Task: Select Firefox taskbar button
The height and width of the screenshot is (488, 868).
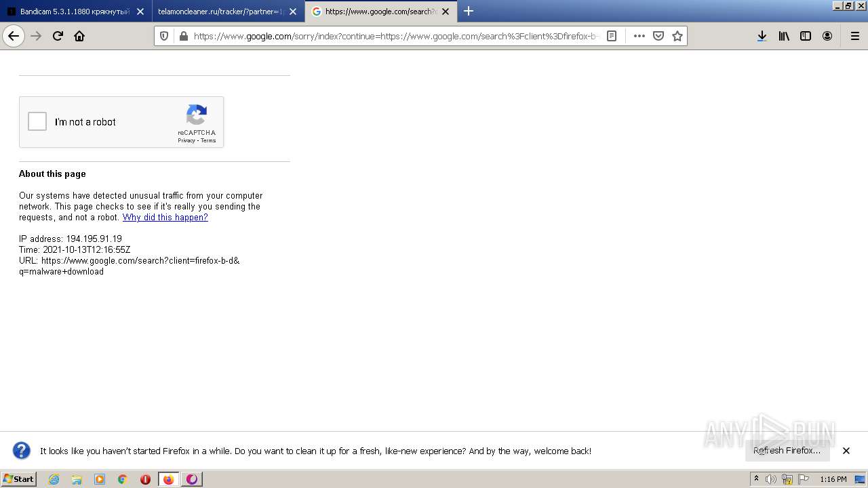Action: [169, 479]
